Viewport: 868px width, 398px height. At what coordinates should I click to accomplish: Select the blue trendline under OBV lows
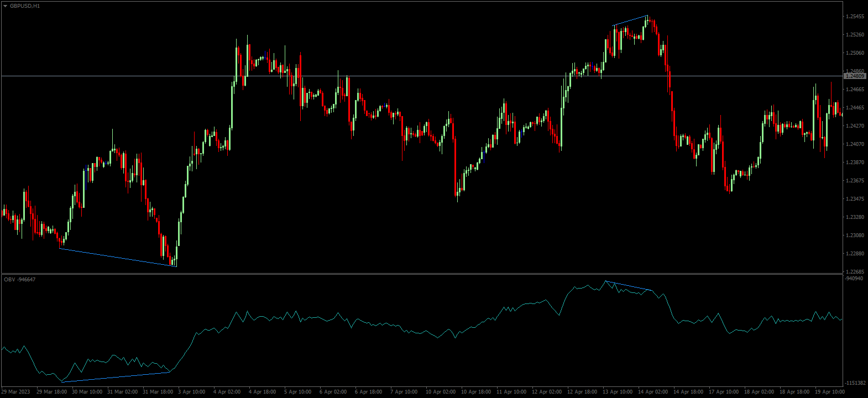(115, 377)
